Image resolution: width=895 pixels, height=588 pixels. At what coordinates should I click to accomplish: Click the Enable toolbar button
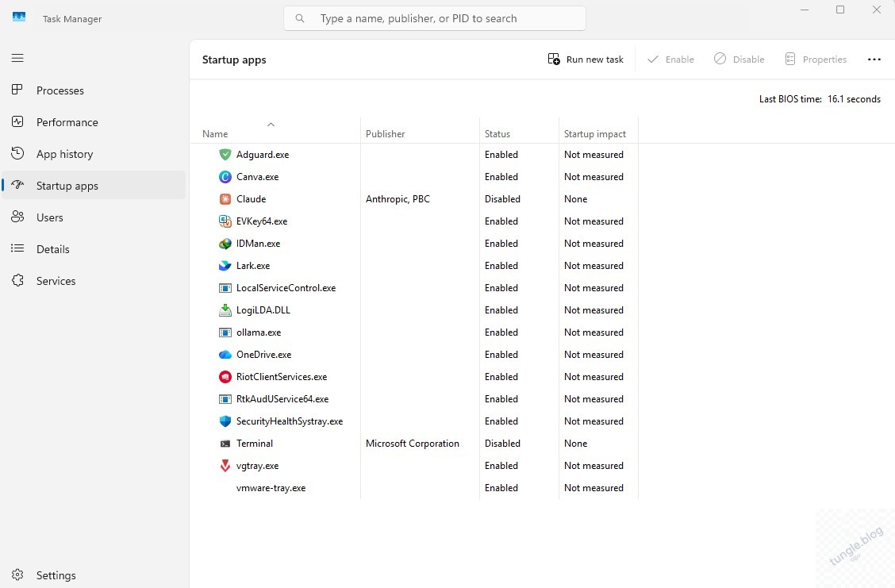click(670, 60)
